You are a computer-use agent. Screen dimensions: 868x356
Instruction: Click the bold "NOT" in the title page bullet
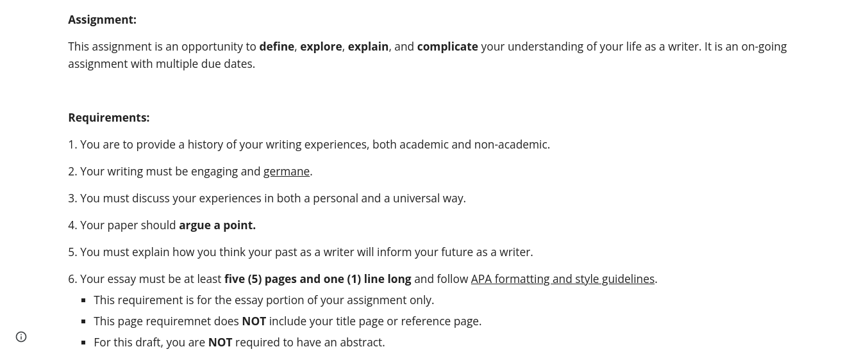coord(254,321)
